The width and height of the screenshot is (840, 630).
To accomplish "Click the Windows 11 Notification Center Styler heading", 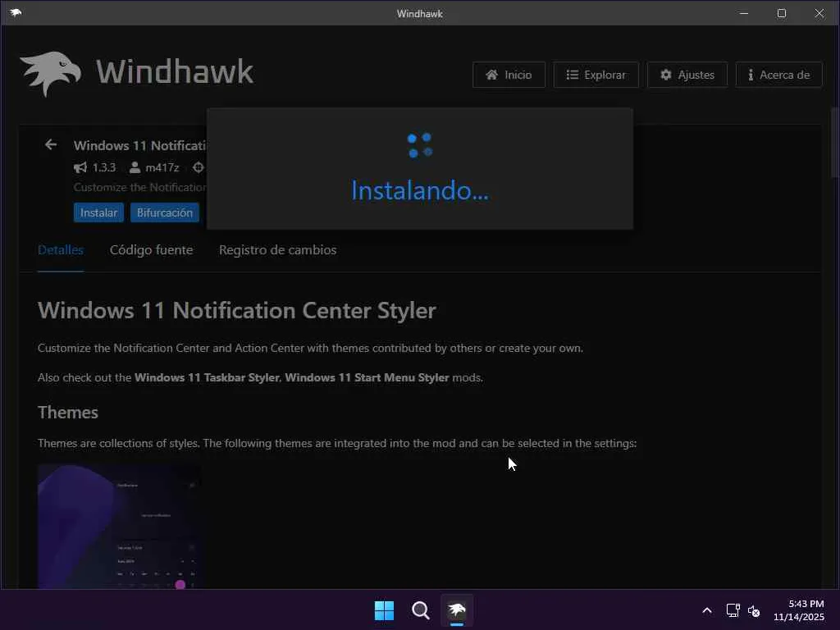I will 237,311.
